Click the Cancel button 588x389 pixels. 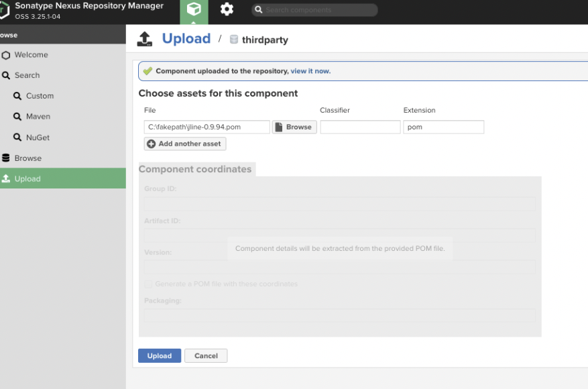206,355
